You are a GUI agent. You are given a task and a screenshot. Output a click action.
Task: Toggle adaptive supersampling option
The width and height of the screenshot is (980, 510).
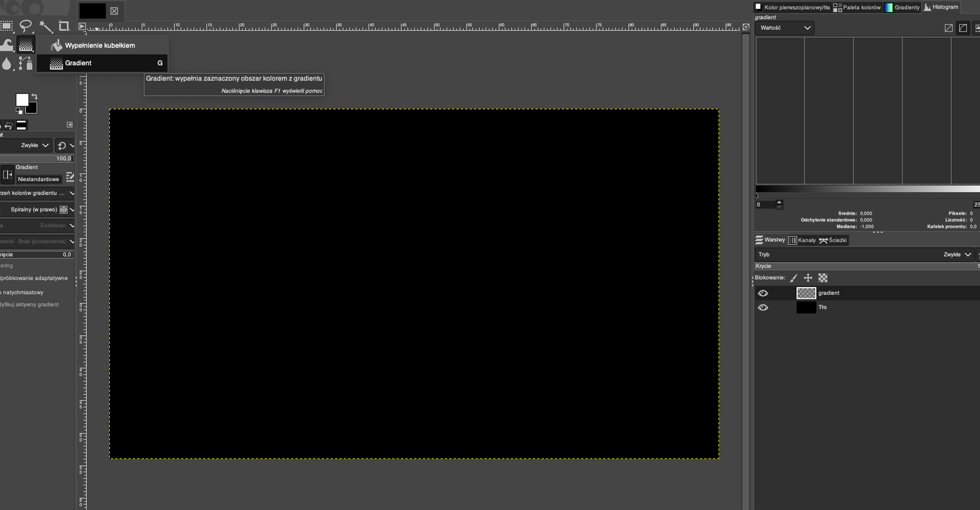point(34,278)
